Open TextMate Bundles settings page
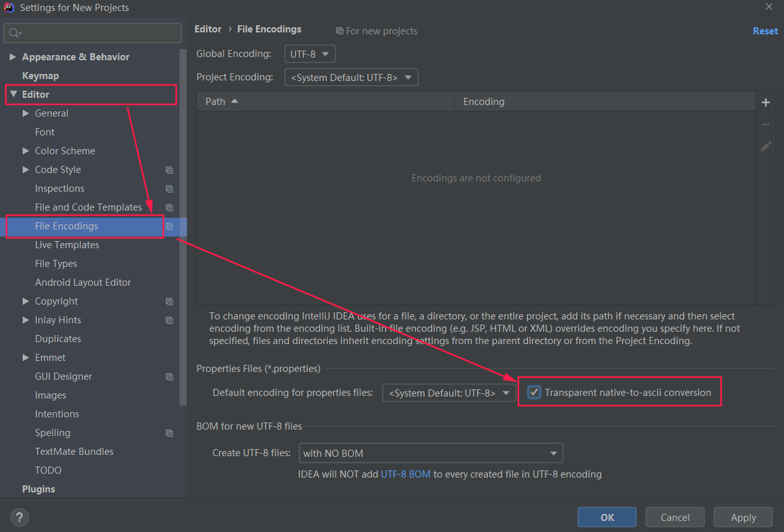 click(x=74, y=452)
